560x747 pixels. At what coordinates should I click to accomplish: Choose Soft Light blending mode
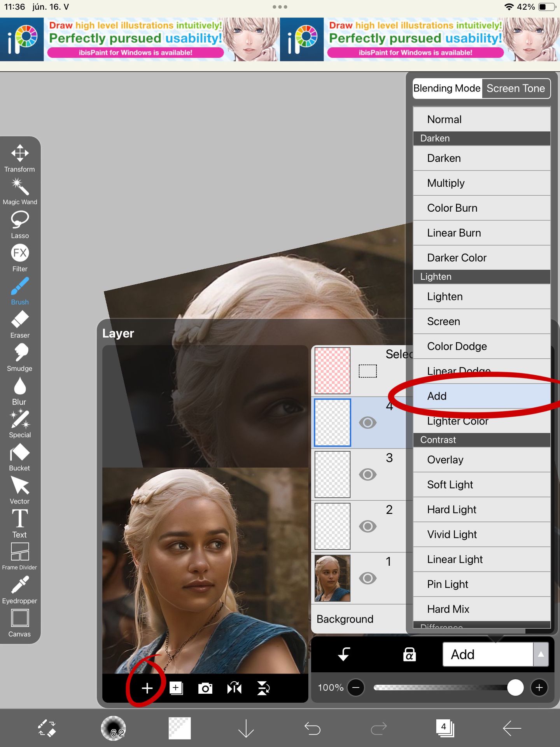click(x=482, y=485)
